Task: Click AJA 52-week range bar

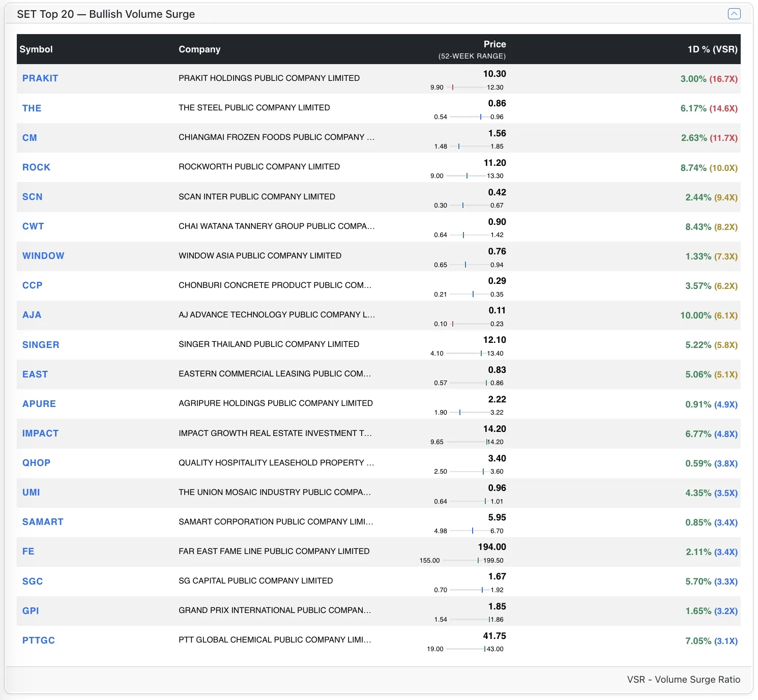Action: click(x=470, y=324)
